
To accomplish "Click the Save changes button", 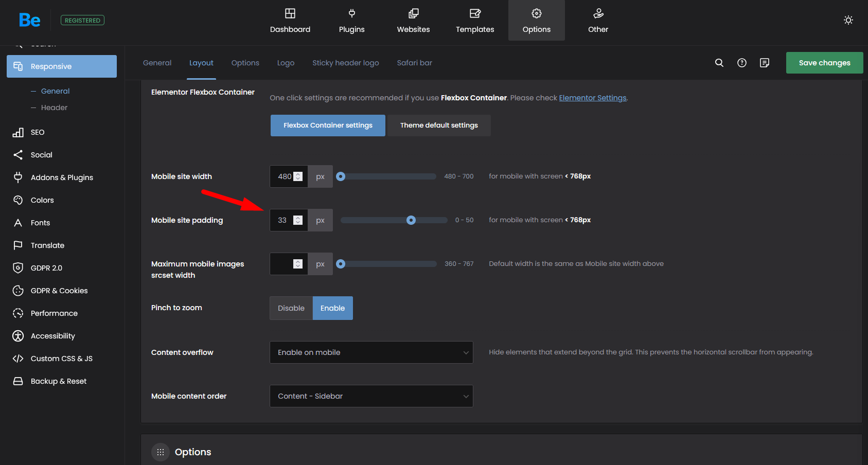I will click(x=824, y=63).
